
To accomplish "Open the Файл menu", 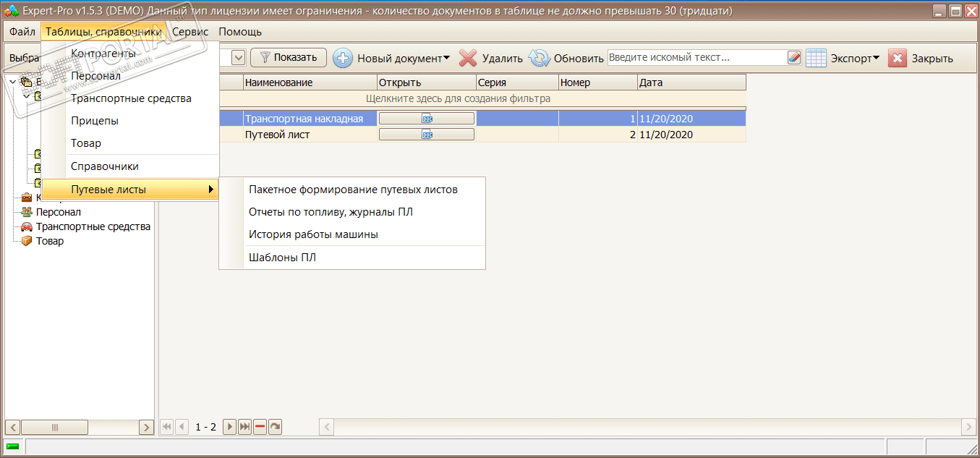I will [x=22, y=32].
